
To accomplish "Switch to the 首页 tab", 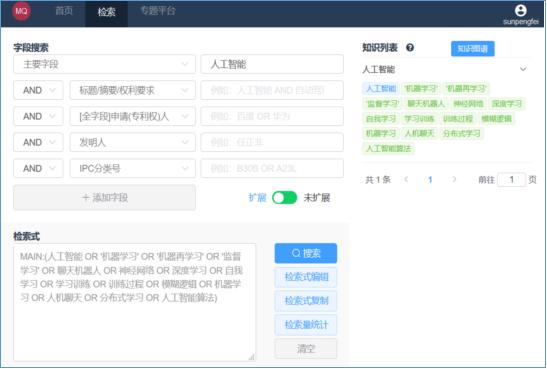I will coord(64,11).
